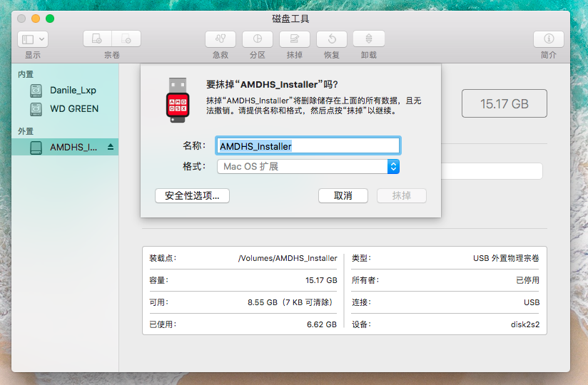Click the Erase (抹掉) confirm button
The height and width of the screenshot is (385, 588).
[401, 195]
